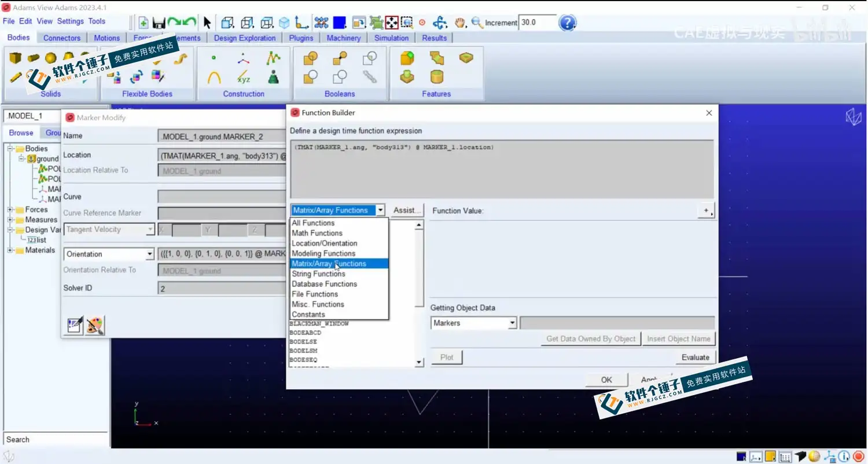Screen dimensions: 868x464
Task: Click the save floppy disk icon
Action: tap(159, 23)
